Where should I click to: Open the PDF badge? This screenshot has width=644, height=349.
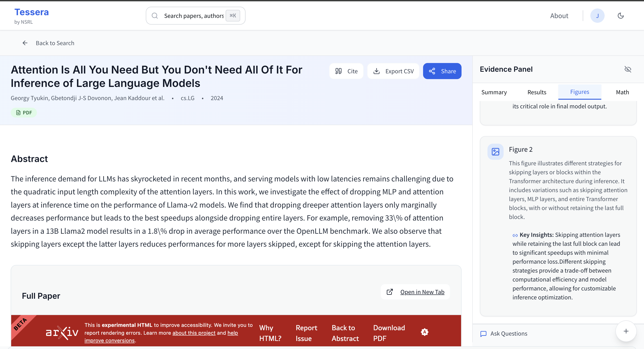click(x=24, y=113)
